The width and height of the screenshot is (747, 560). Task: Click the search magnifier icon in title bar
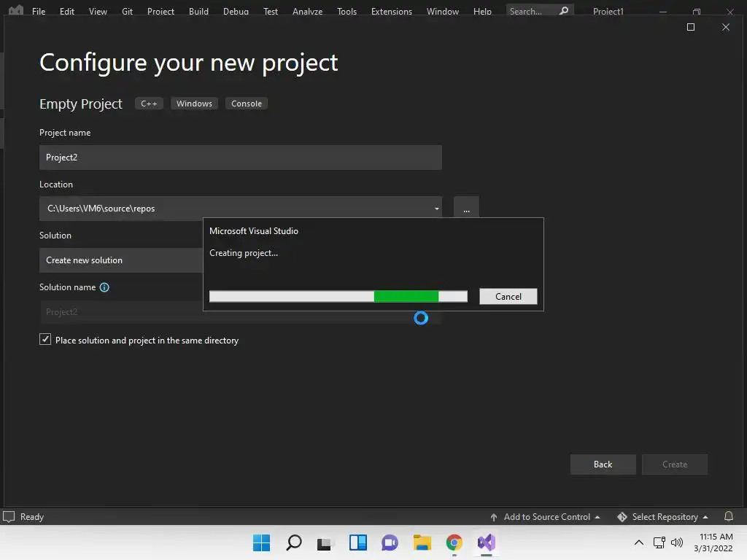564,10
